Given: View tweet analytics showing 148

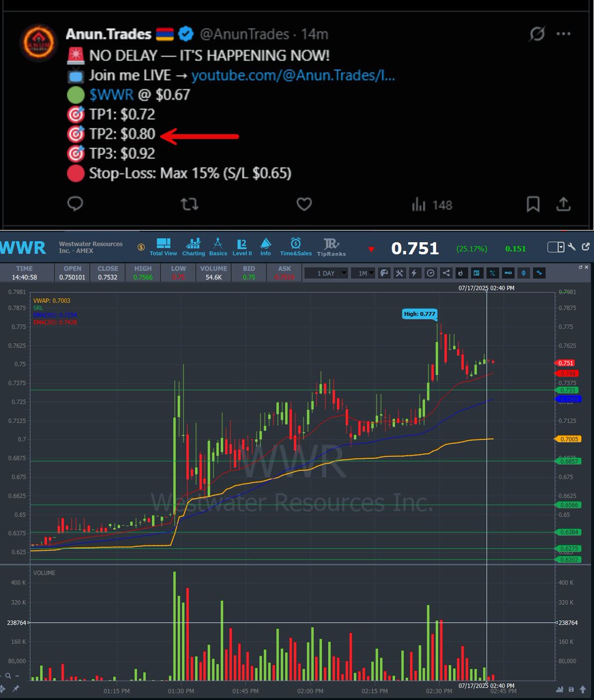Looking at the screenshot, I should (x=432, y=205).
